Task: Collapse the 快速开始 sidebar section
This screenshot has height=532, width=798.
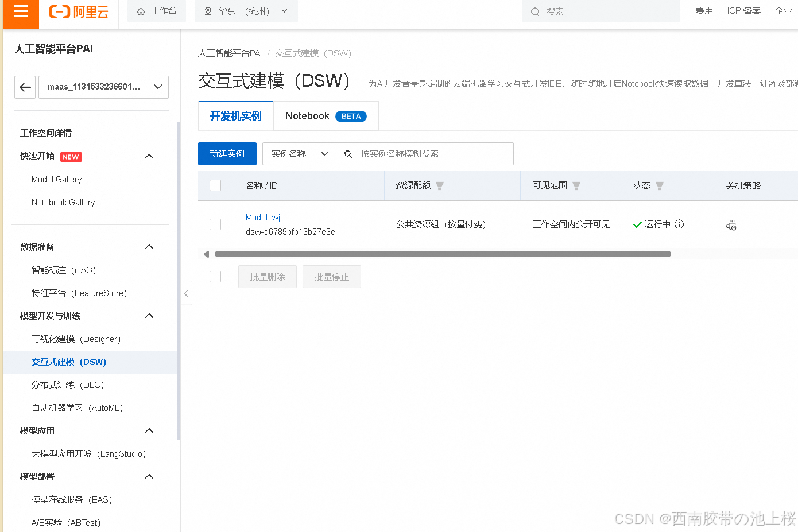Action: coord(149,156)
